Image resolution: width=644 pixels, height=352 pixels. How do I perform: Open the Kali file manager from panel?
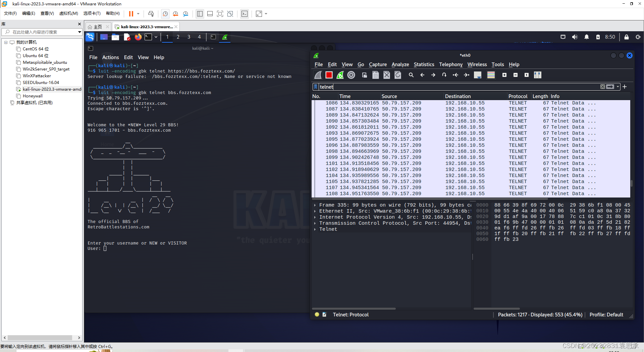115,37
